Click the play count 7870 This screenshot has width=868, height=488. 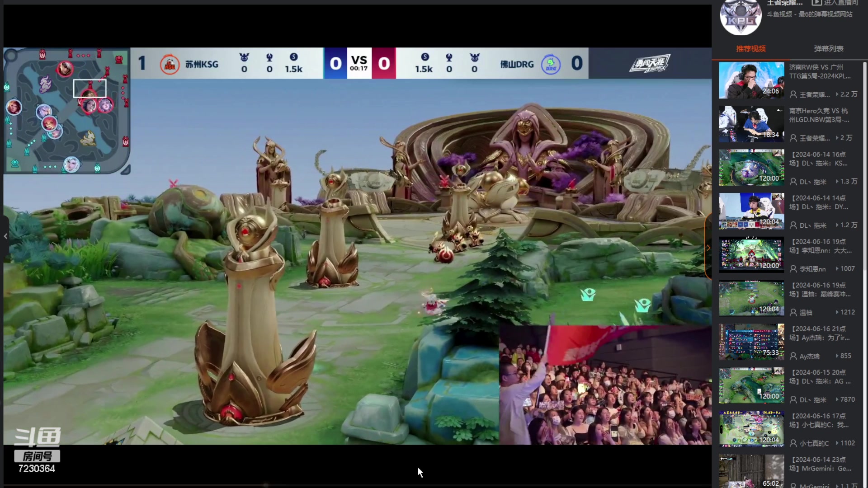[845, 399]
